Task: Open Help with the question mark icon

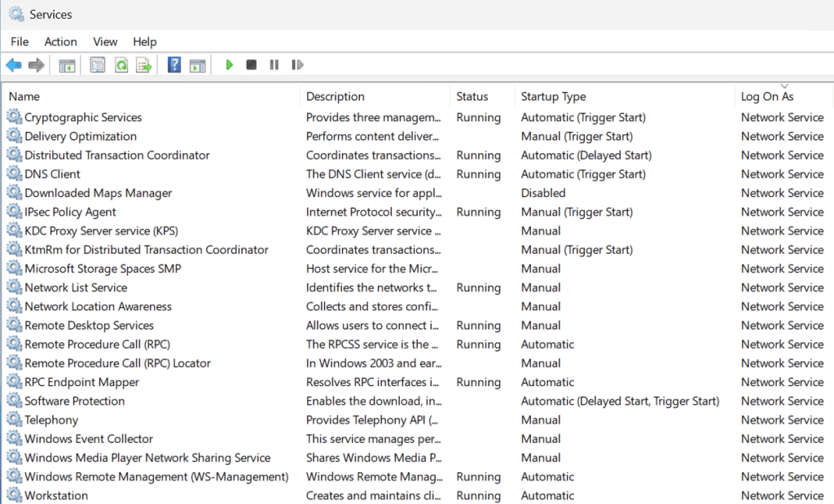Action: tap(173, 65)
